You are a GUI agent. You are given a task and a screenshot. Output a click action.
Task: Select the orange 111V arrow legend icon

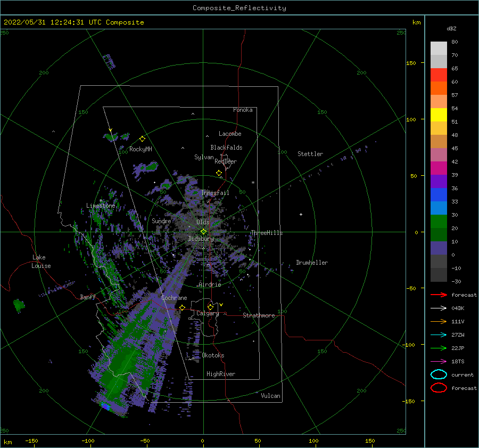439,321
